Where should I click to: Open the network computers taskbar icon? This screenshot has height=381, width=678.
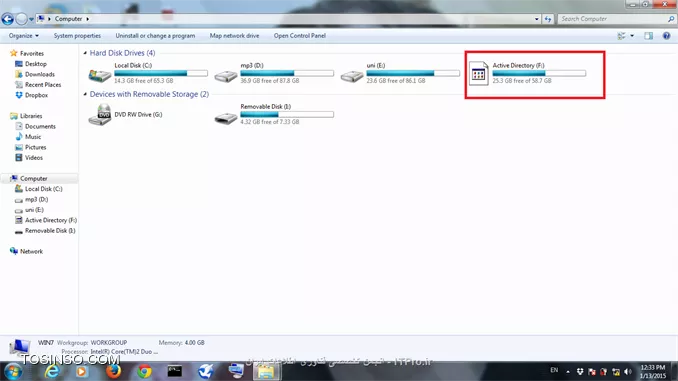point(236,371)
